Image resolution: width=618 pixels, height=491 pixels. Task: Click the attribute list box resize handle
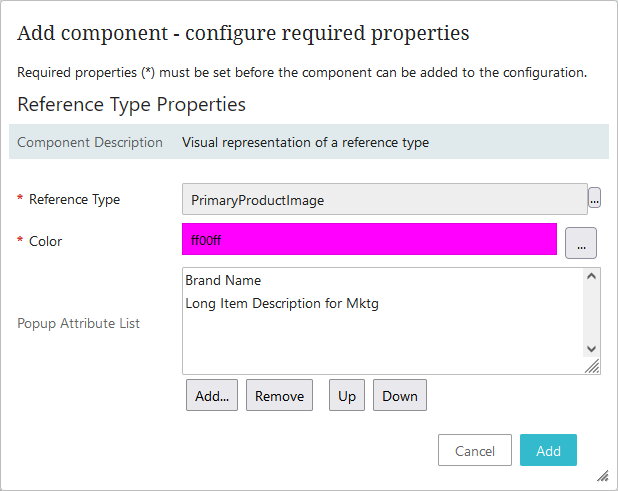(593, 367)
